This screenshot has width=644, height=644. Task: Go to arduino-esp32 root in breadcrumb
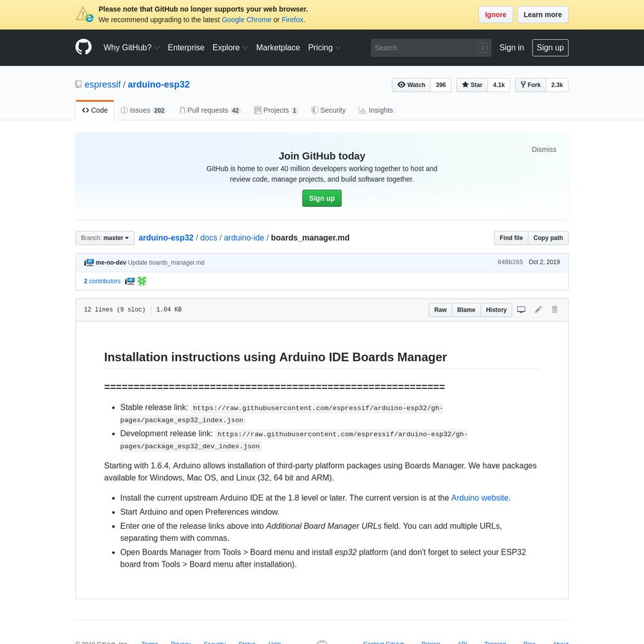coord(166,238)
